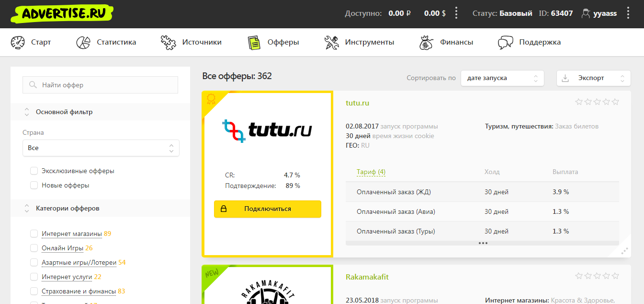Click the 0.00 $ balance value
This screenshot has width=644, height=304.
(435, 13)
